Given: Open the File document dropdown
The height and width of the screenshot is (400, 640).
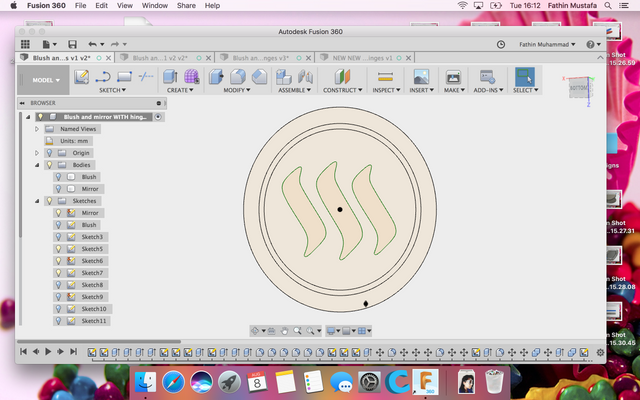Looking at the screenshot, I should [49, 44].
